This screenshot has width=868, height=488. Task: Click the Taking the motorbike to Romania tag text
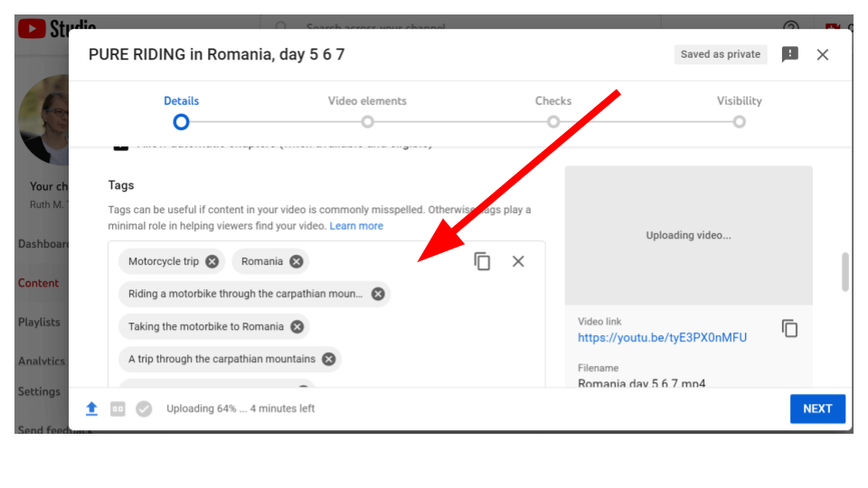point(206,326)
